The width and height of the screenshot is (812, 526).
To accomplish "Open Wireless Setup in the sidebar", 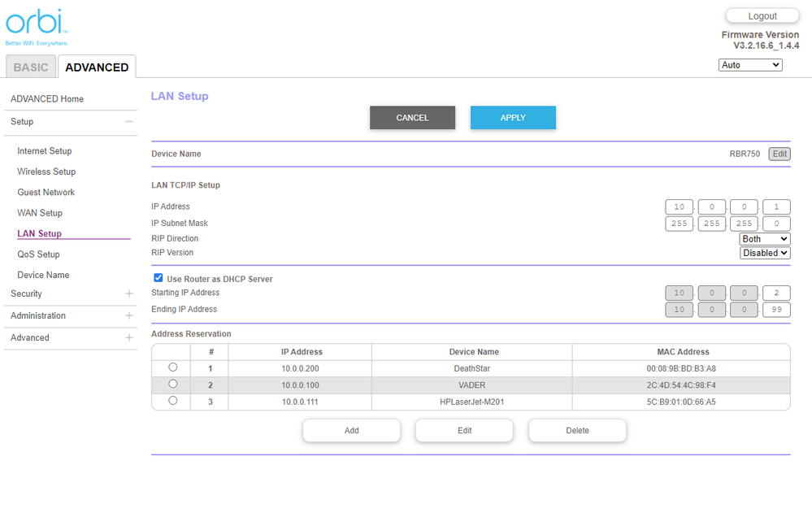I will point(46,172).
